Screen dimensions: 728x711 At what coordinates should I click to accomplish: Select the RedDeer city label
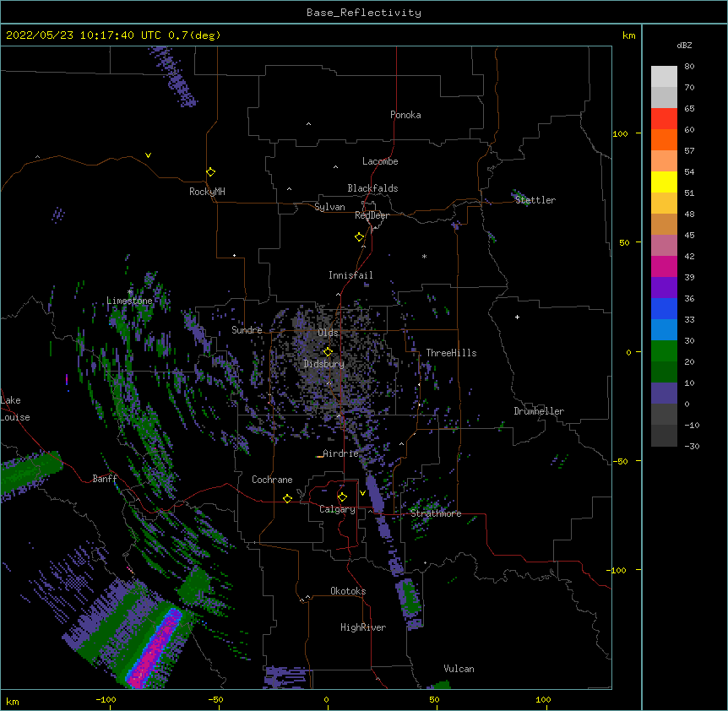372,215
